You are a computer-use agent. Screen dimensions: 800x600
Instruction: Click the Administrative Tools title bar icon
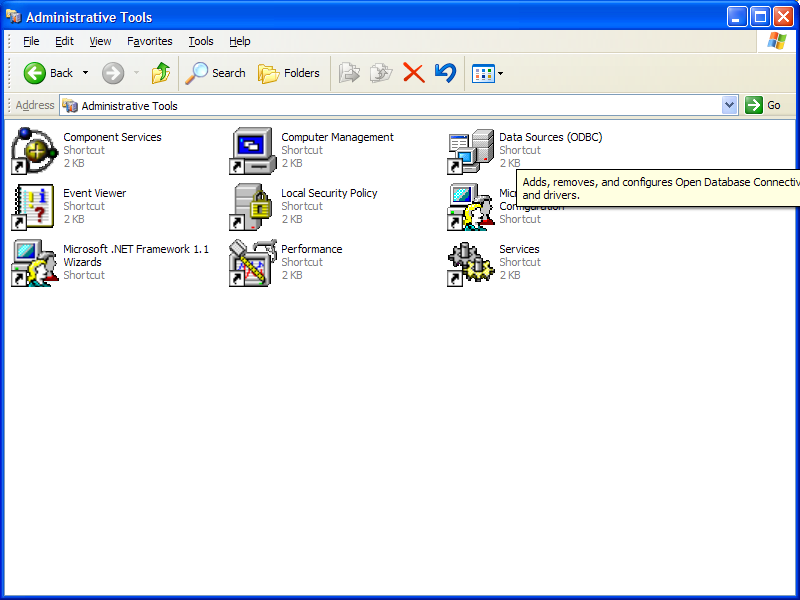coord(13,16)
